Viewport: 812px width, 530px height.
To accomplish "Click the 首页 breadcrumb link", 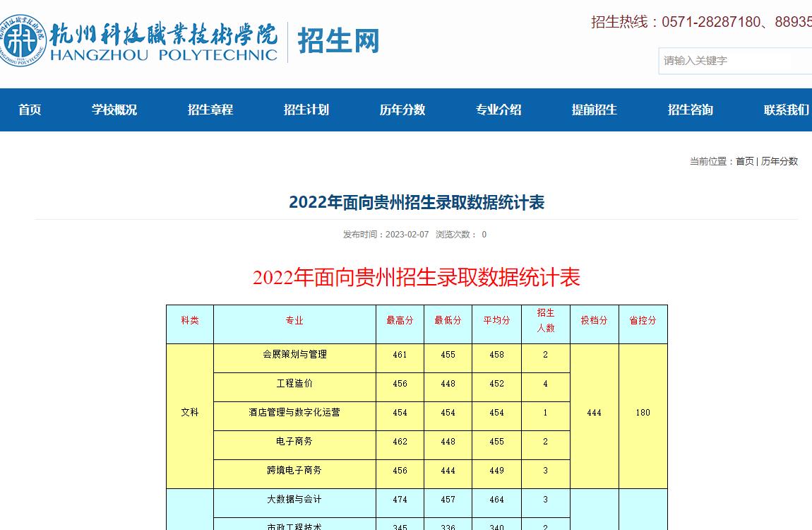I will 744,161.
